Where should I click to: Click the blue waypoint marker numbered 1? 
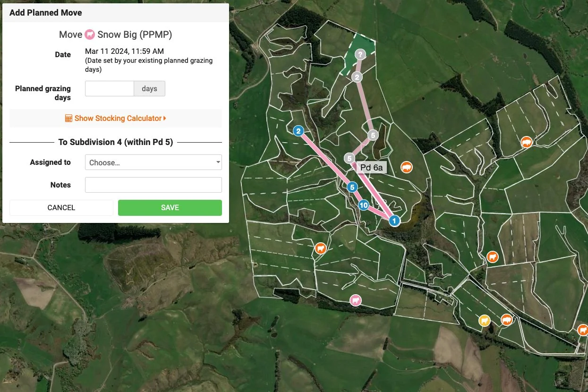point(394,220)
